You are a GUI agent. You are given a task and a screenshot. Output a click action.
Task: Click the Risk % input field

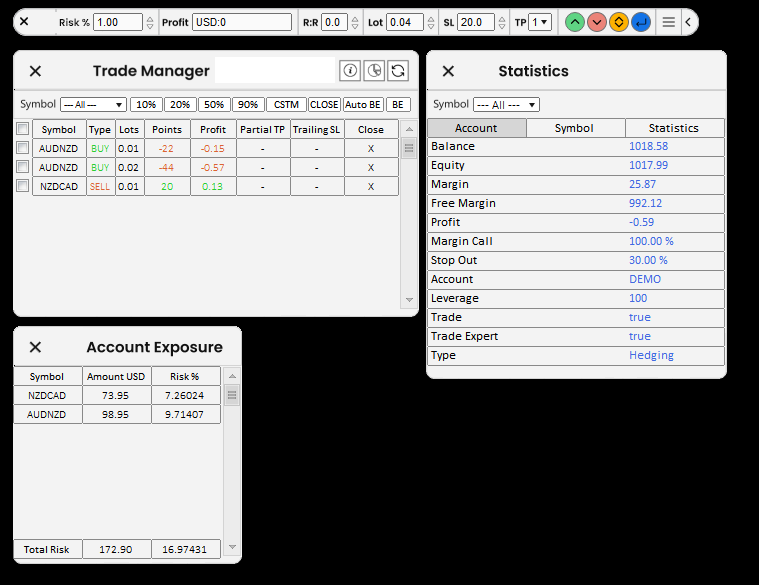tap(118, 22)
